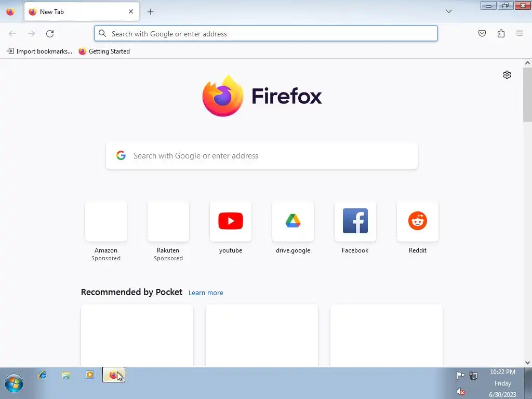Minimize the Firefox window
532x399 pixels.
coord(488,5)
